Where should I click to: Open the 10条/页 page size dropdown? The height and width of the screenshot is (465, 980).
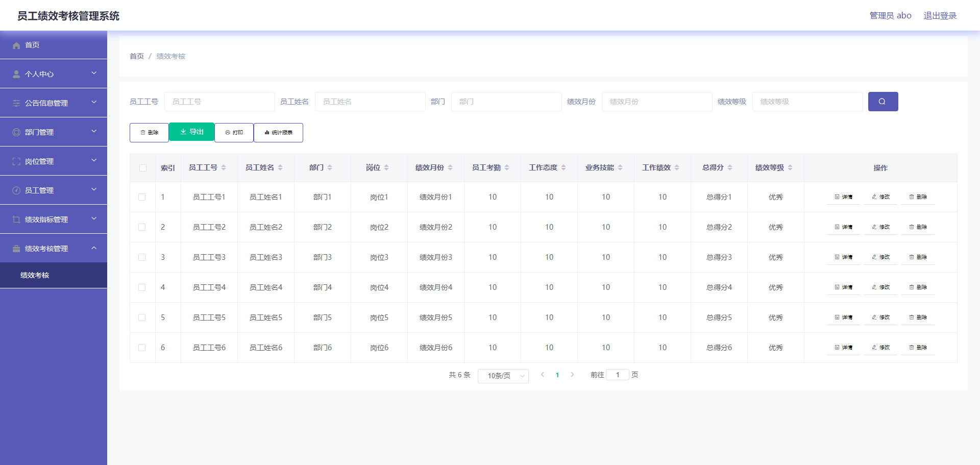click(503, 376)
